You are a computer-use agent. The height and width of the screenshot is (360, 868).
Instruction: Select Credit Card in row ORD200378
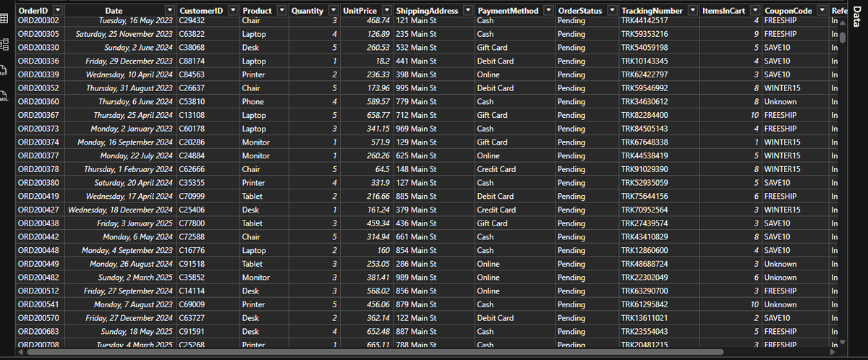click(x=514, y=168)
